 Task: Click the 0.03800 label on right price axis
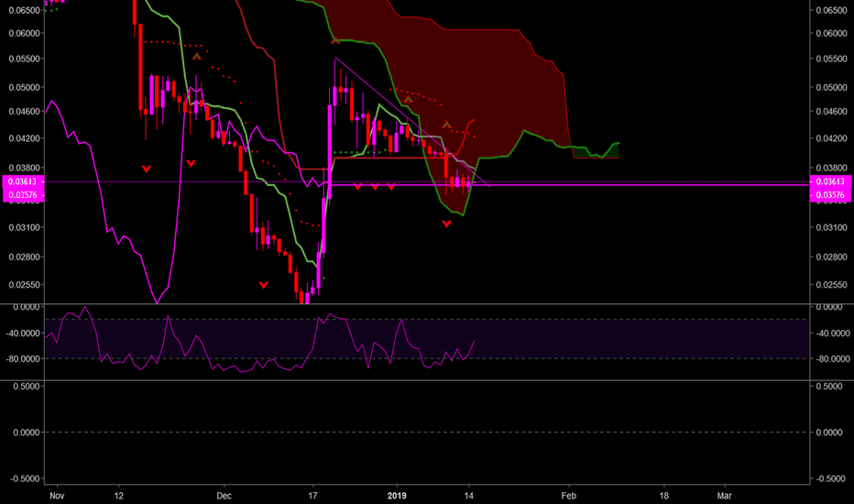coord(831,168)
